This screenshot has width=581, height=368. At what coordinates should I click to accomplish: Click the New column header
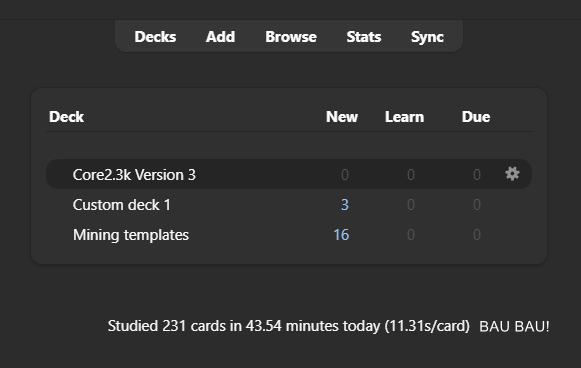pos(342,117)
